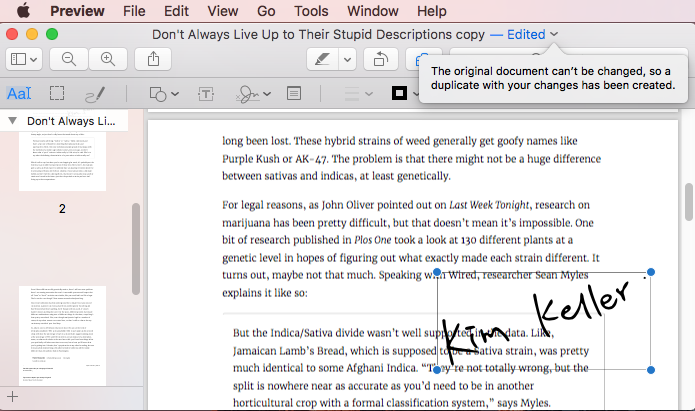This screenshot has height=411, width=695.
Task: Activate the Sketch drawing tool
Action: tap(94, 94)
